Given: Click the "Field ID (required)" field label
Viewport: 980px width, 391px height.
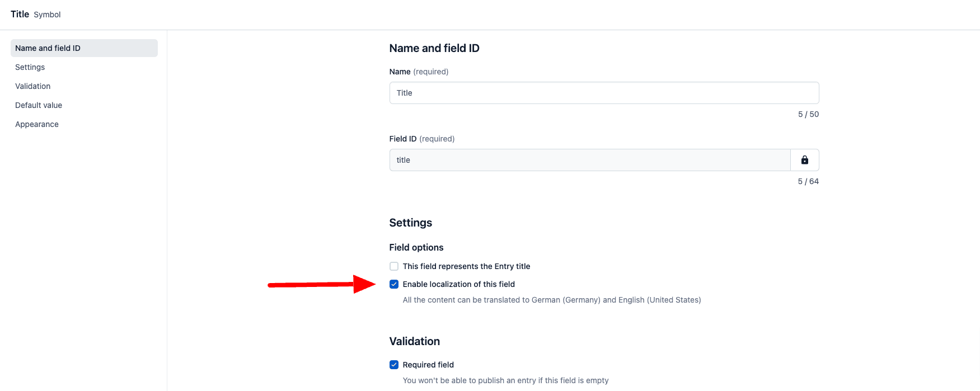Looking at the screenshot, I should tap(421, 139).
